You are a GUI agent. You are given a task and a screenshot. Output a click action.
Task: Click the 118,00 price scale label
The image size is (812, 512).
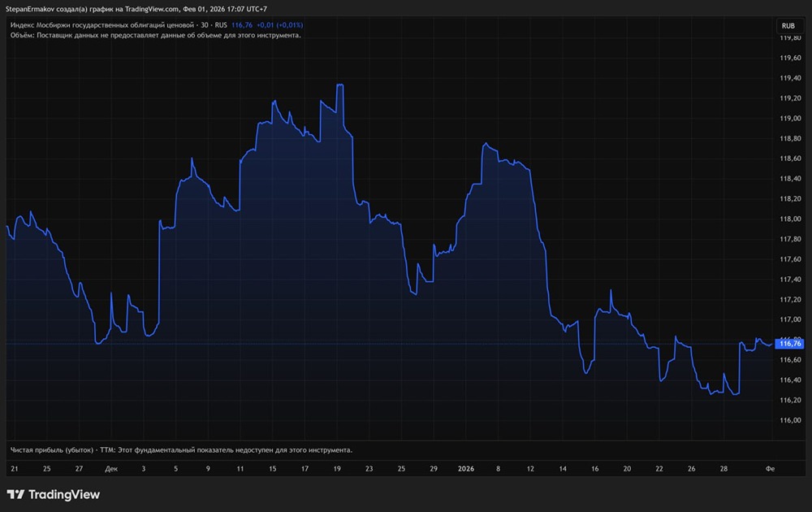790,219
